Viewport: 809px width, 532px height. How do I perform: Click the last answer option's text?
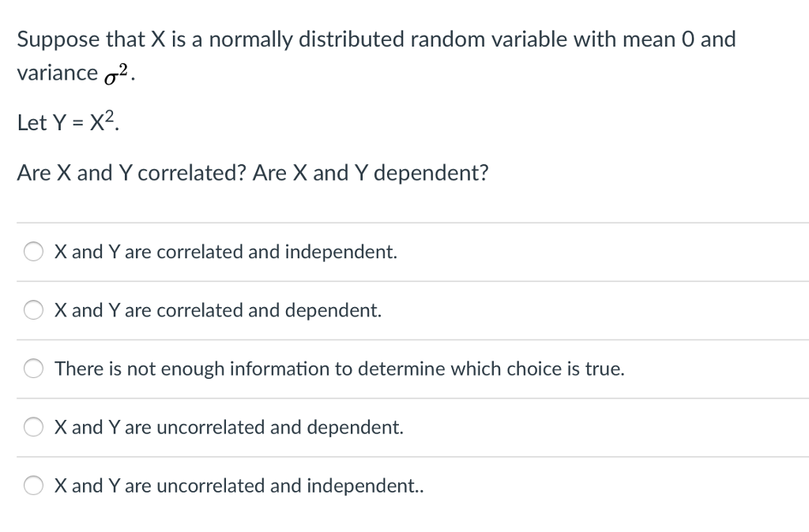(238, 485)
